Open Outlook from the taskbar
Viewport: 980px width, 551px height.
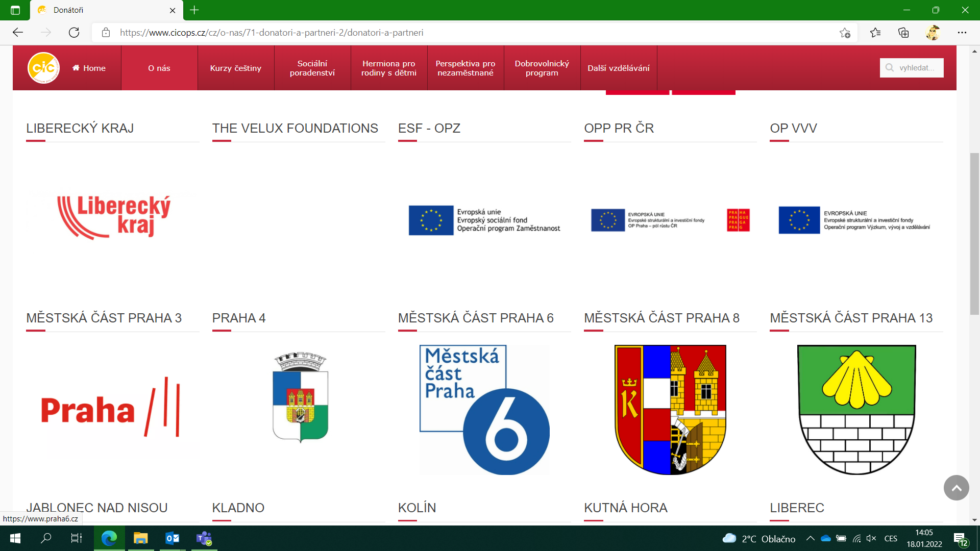point(173,538)
